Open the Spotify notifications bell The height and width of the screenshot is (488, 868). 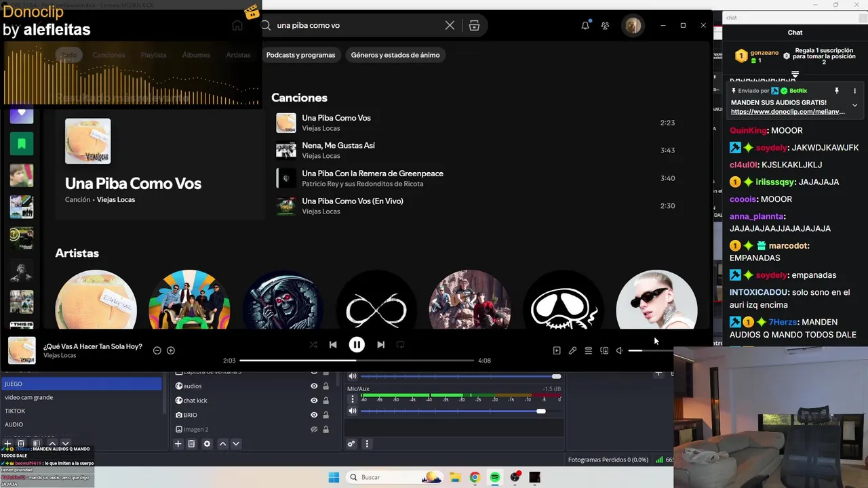point(585,25)
